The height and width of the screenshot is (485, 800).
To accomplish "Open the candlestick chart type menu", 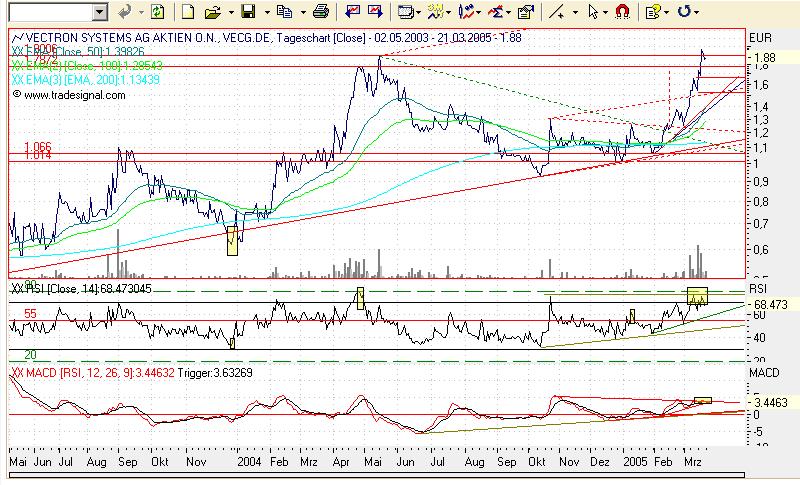I will (x=466, y=11).
